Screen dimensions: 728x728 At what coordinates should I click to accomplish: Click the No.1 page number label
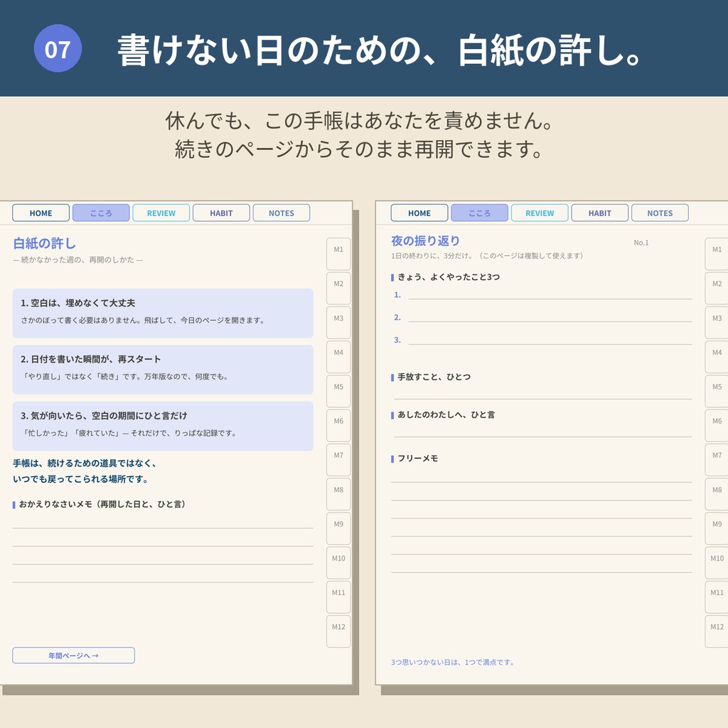[x=641, y=242]
